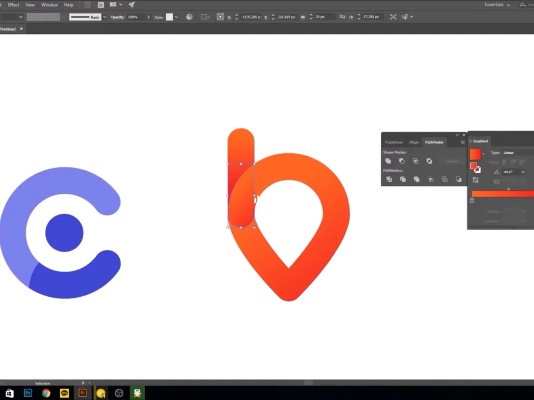Click the height value field
534x400 pixels.
[x=373, y=16]
